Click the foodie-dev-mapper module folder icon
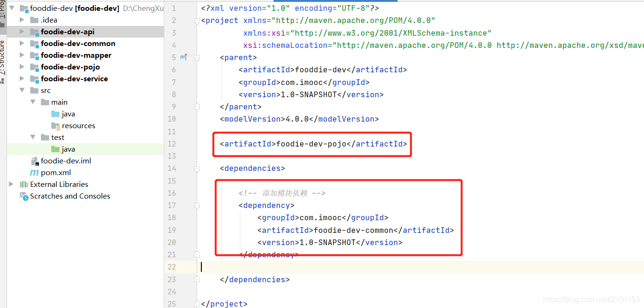644x308 pixels. point(34,55)
